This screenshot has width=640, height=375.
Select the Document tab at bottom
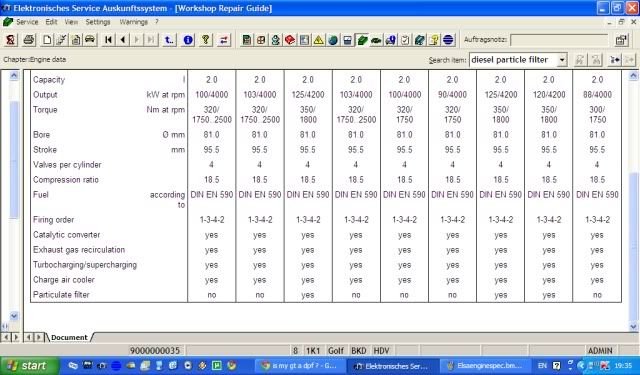coord(69,337)
